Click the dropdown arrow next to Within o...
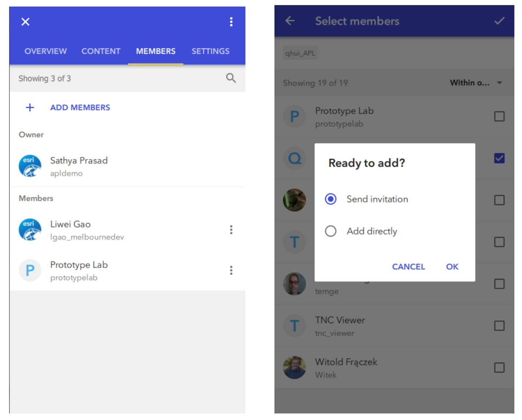The height and width of the screenshot is (420, 522). pos(499,83)
